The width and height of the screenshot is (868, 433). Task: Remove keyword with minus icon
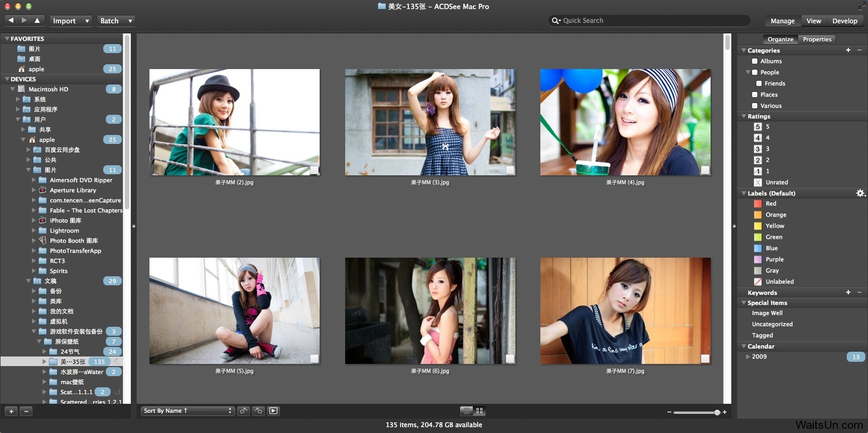(859, 292)
